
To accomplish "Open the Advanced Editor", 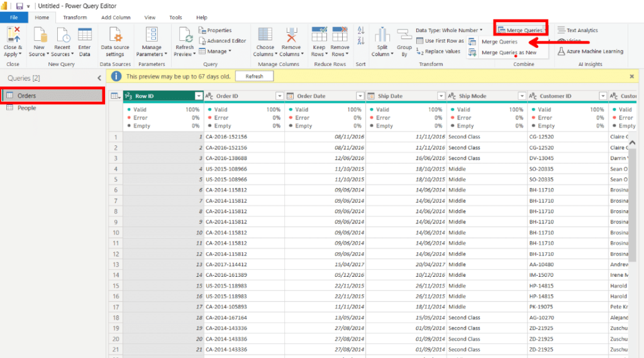I will (x=222, y=41).
